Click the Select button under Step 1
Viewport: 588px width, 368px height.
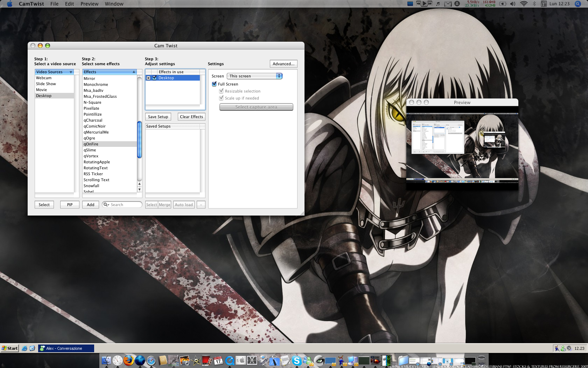[x=44, y=205]
